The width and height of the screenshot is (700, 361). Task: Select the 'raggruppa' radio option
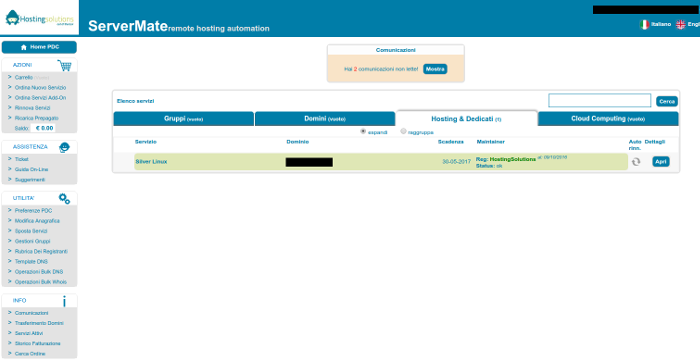click(x=404, y=131)
